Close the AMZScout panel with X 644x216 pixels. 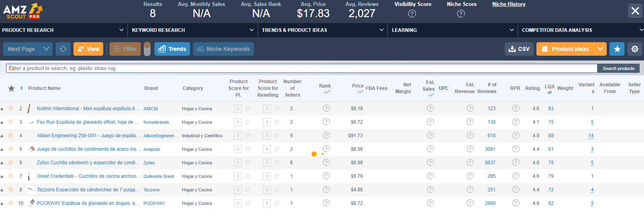pos(635,11)
